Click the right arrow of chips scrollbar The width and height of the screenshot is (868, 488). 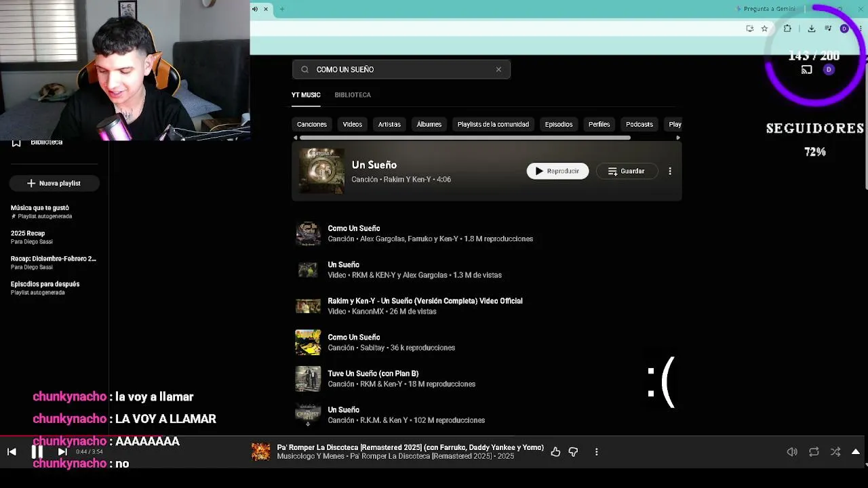pos(678,138)
